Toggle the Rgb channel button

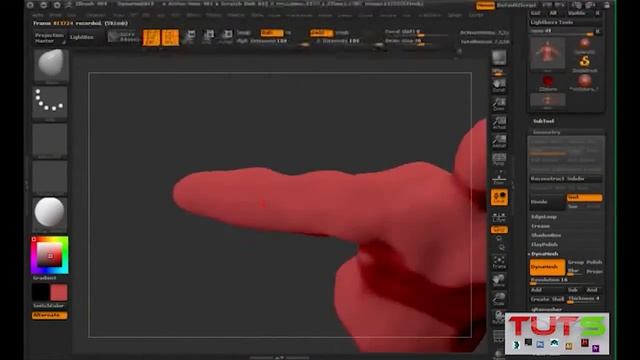pos(272,33)
